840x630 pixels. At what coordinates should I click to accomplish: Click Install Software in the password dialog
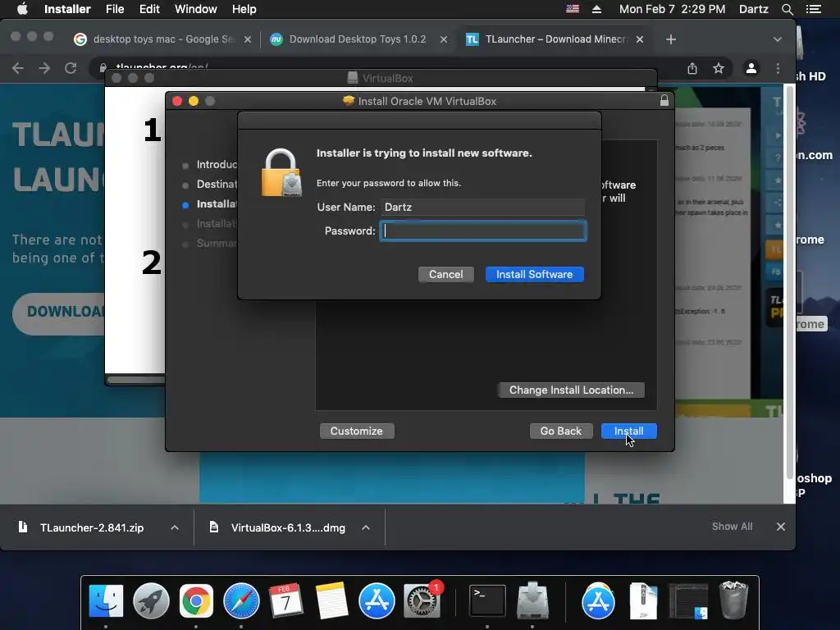pyautogui.click(x=534, y=274)
